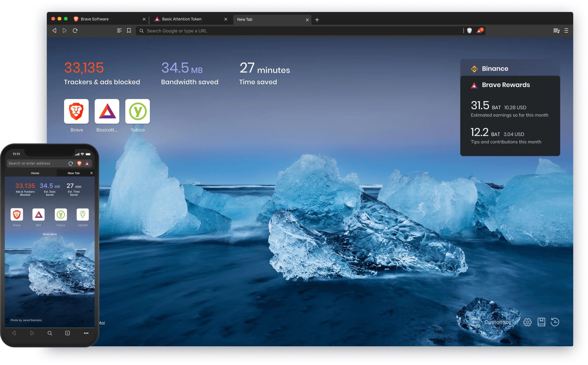This screenshot has width=588, height=365.
Task: Open the Yubico top site tile
Action: [137, 112]
